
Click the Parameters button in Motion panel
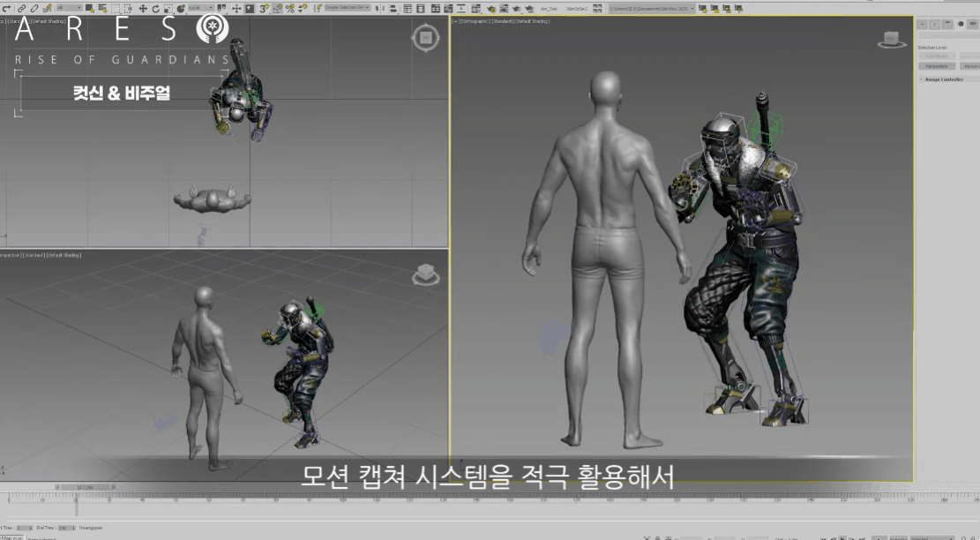click(937, 66)
